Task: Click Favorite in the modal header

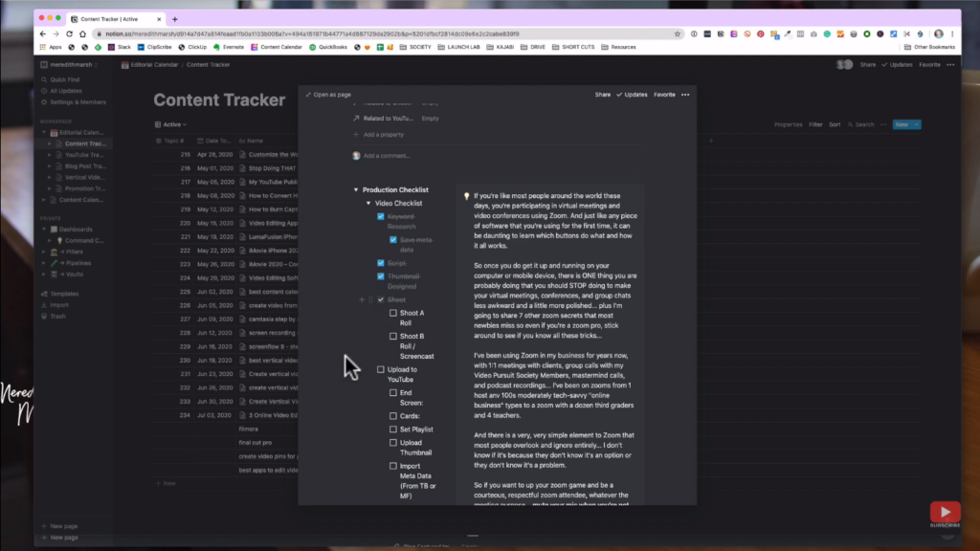Action: click(x=664, y=95)
